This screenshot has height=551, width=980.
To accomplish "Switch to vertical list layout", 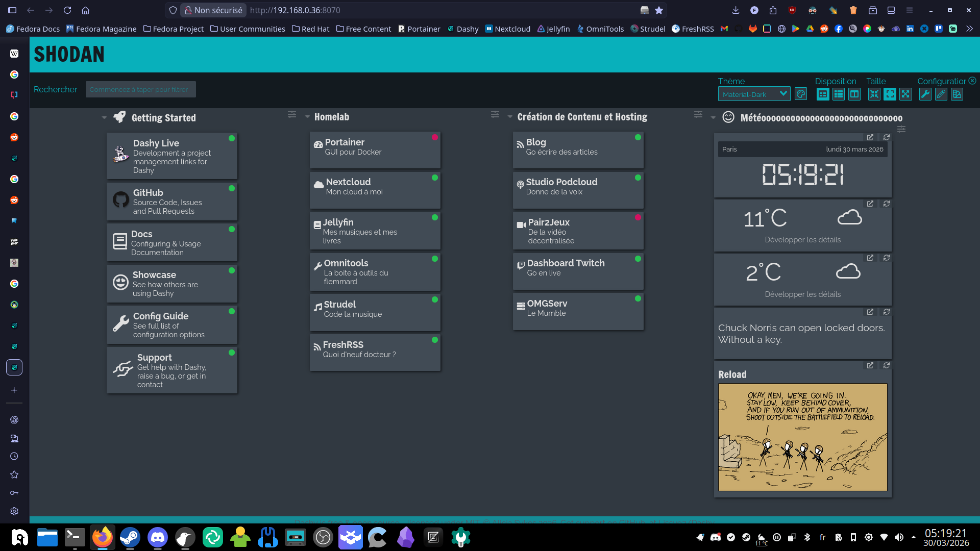I will (x=839, y=94).
